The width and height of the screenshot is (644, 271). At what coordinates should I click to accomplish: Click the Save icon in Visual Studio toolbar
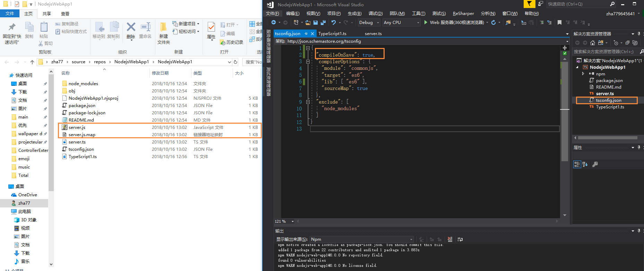tap(316, 22)
